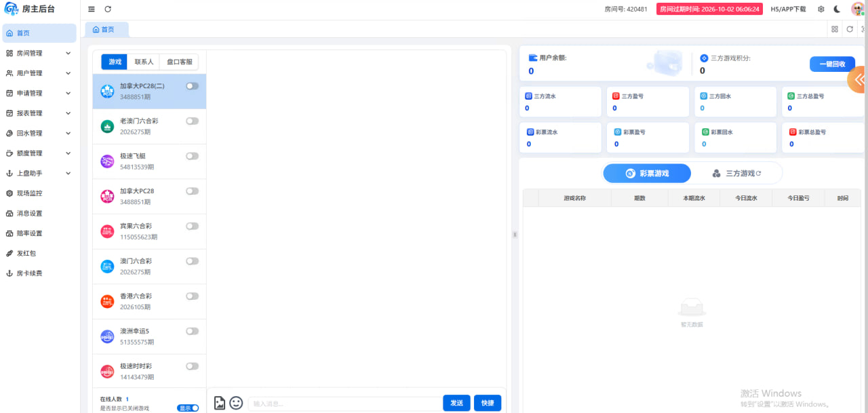Toggle the 宾果六合彩 game switch
This screenshot has height=413, width=868.
click(193, 226)
